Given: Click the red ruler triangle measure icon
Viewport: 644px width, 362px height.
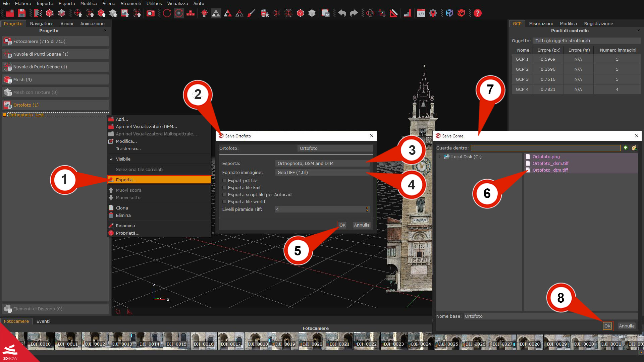Looking at the screenshot, I should tap(394, 13).
